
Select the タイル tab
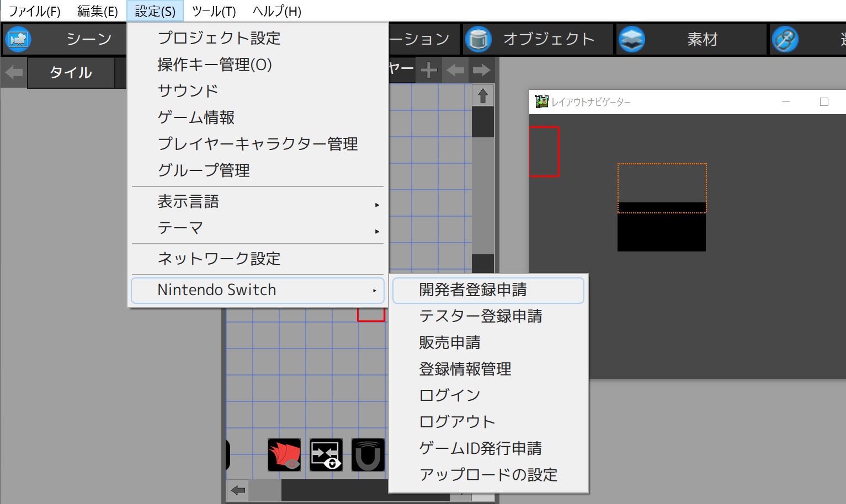click(71, 73)
